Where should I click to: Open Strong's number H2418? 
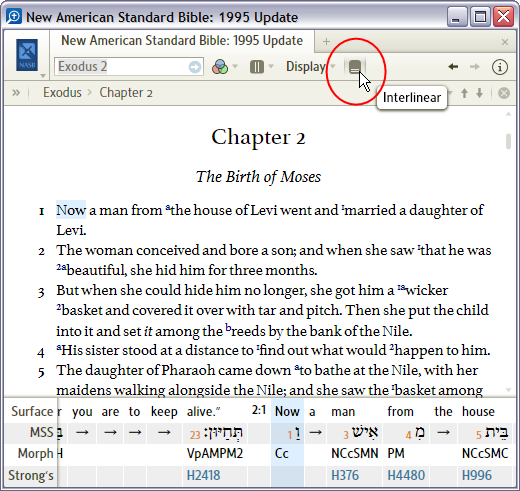pos(203,476)
